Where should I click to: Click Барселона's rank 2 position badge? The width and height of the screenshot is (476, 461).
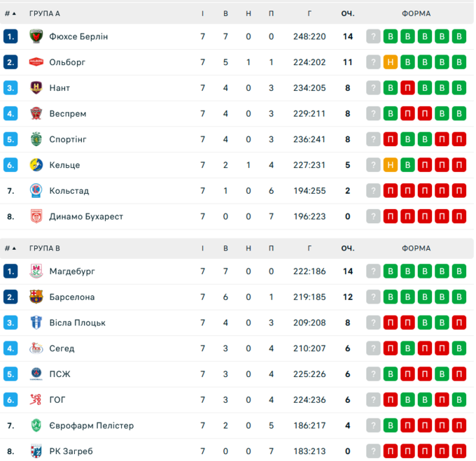(10, 297)
